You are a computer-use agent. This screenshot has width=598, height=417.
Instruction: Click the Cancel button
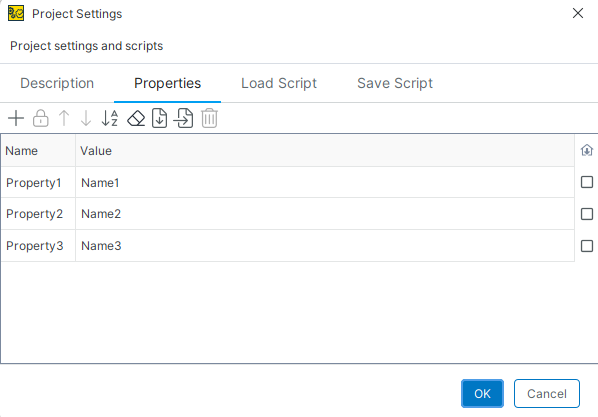point(547,393)
